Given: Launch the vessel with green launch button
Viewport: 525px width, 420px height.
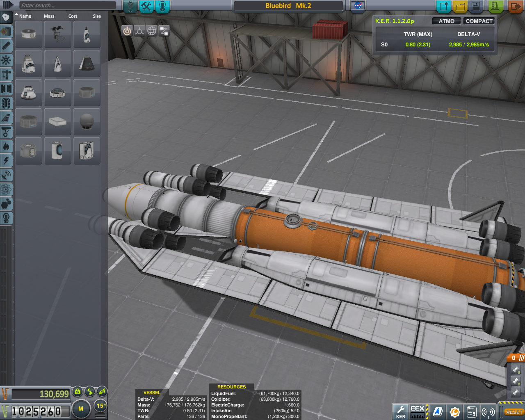Looking at the screenshot, I should pos(496,7).
